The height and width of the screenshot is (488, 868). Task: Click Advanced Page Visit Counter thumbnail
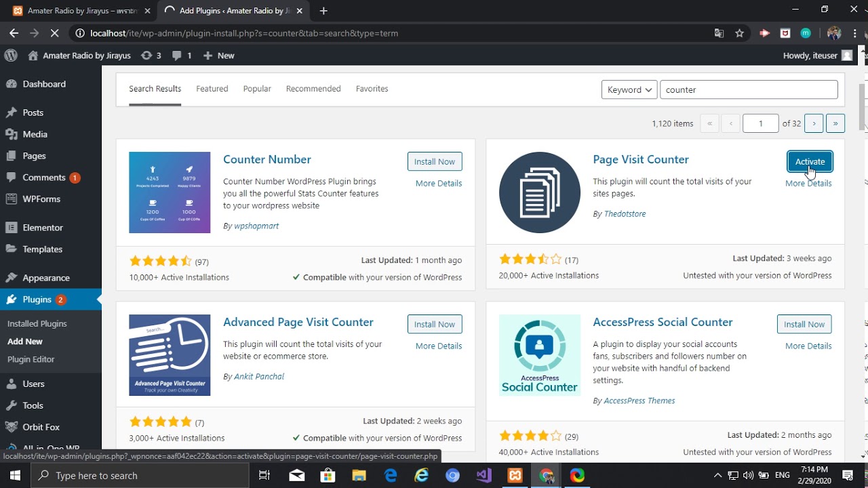coord(170,355)
